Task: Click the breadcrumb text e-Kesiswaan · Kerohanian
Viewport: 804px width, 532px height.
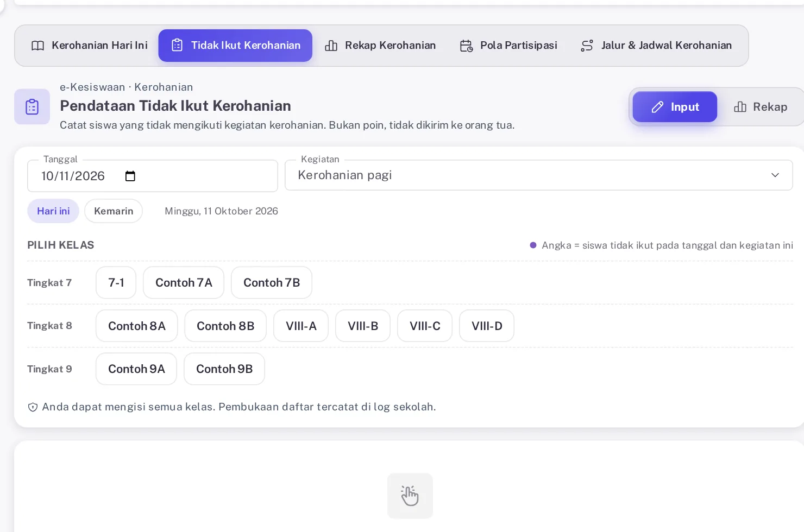Action: [126, 87]
